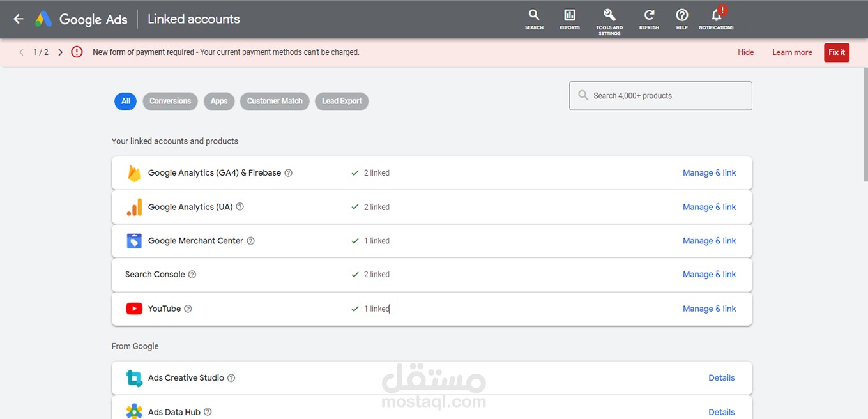Open help tooltip for Google Merchant Center
The height and width of the screenshot is (419, 868).
click(x=250, y=241)
